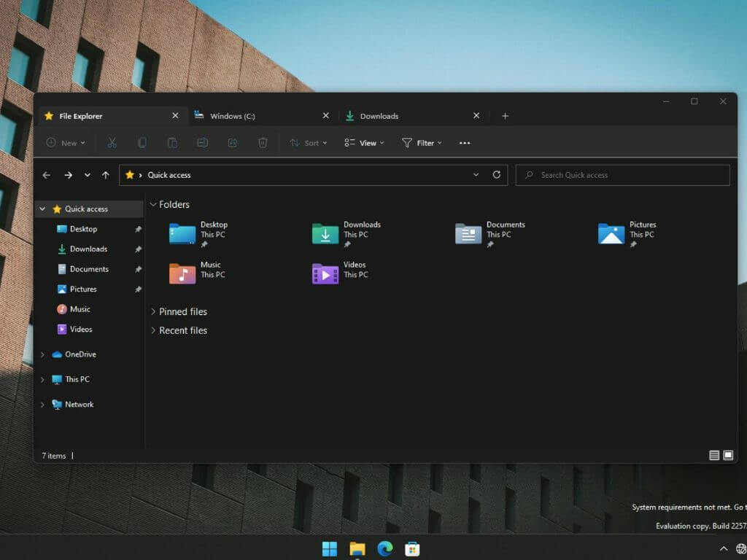747x560 pixels.
Task: Open the View dropdown menu
Action: 364,143
